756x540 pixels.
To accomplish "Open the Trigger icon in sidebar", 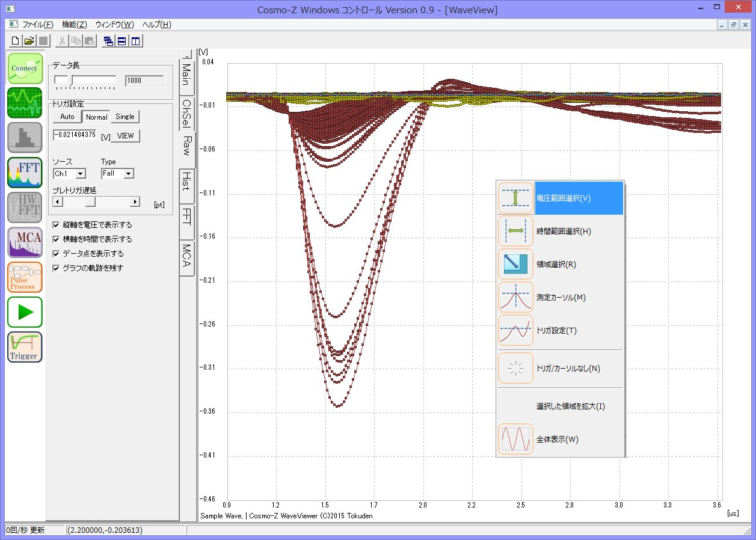I will 25,347.
